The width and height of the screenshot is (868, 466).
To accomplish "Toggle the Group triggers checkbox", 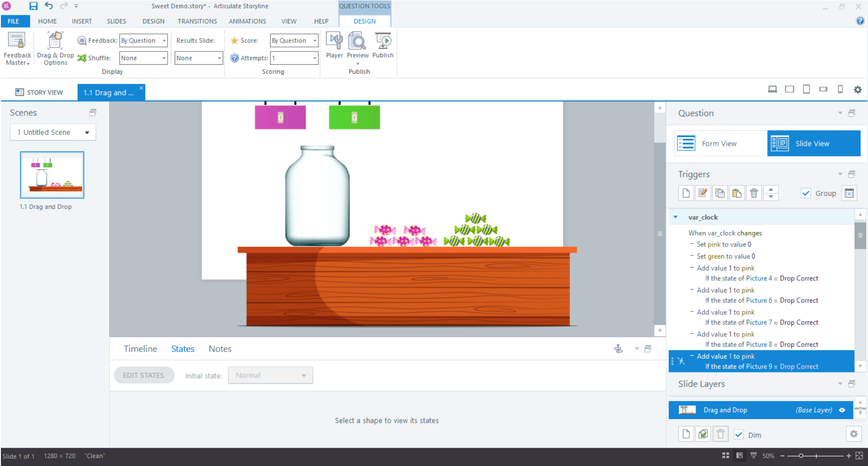I will pos(806,193).
